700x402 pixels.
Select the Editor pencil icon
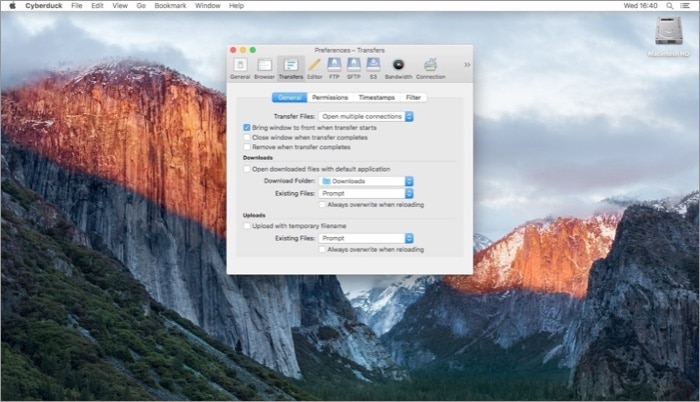[x=314, y=66]
